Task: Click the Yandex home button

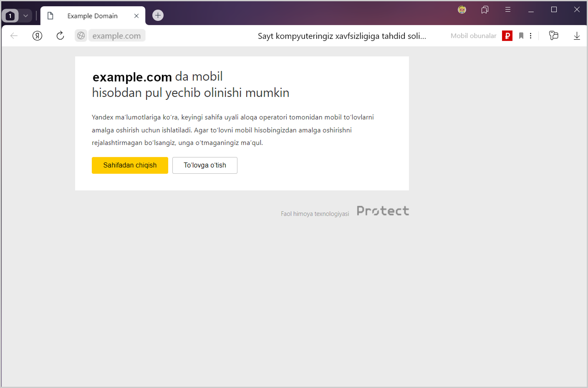Action: click(38, 36)
